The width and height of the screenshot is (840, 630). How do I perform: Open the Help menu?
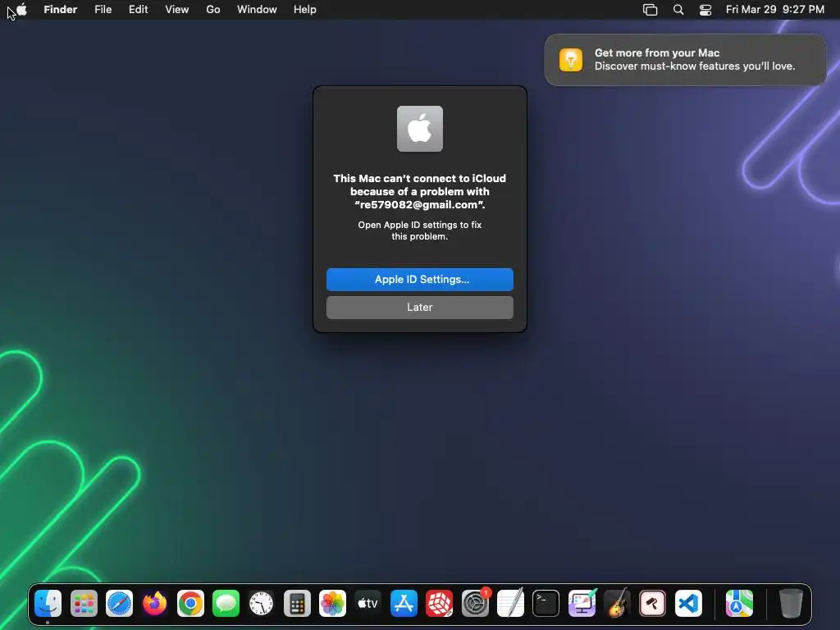pyautogui.click(x=305, y=10)
